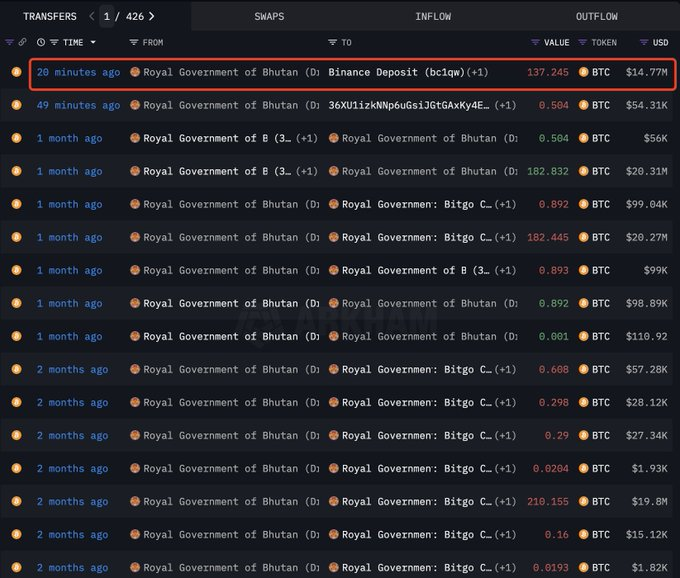Click the 0.298 value cell
Screen dimensions: 680x578
[553, 402]
